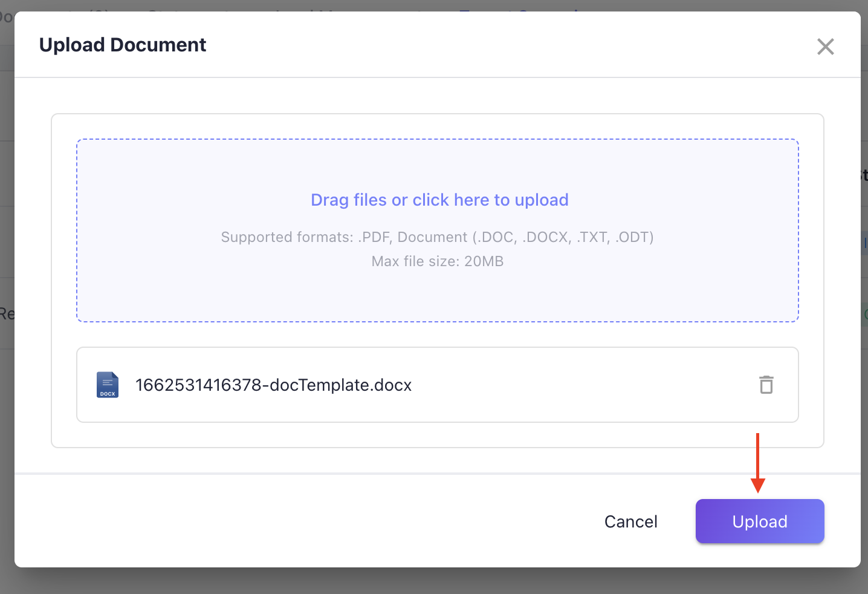868x594 pixels.
Task: Click the "Upload Document" dialog title
Action: [123, 45]
